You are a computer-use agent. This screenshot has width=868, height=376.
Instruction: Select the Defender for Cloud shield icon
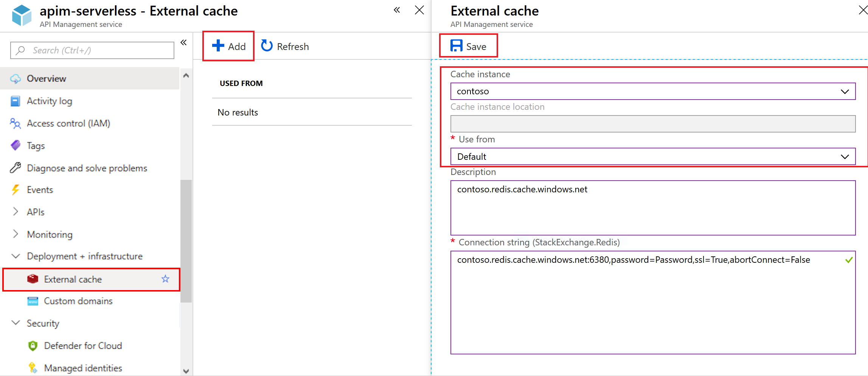coord(33,345)
